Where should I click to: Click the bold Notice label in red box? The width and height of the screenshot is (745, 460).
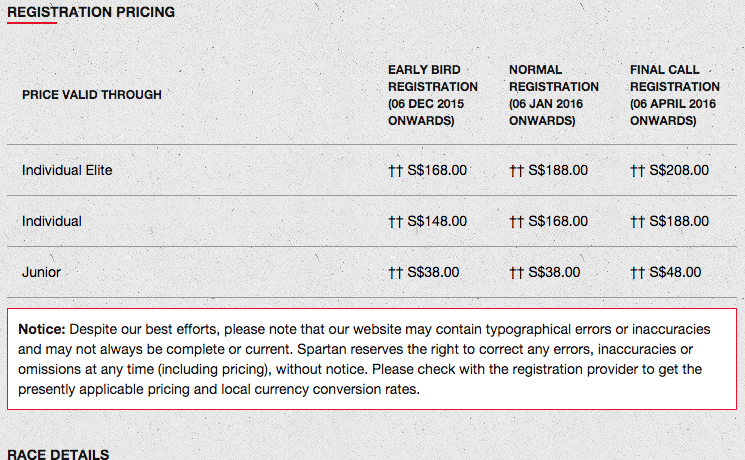coord(41,329)
